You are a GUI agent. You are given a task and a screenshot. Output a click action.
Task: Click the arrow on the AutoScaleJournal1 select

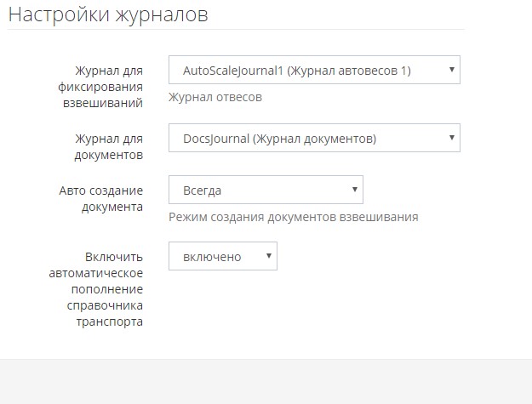[x=450, y=71]
